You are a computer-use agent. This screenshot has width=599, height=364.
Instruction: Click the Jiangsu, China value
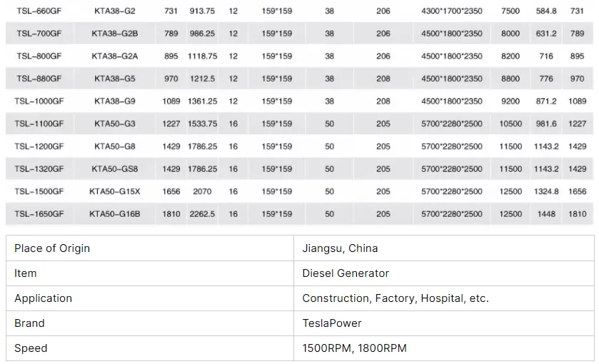tap(340, 248)
